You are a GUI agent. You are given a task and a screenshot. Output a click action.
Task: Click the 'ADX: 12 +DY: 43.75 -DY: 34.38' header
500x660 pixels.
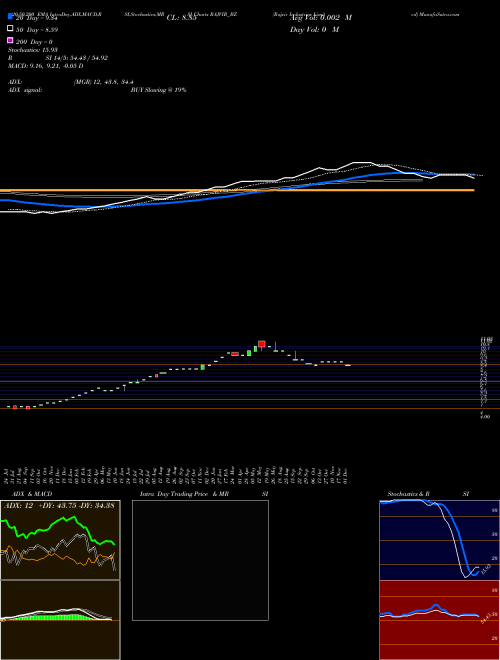[x=59, y=505]
